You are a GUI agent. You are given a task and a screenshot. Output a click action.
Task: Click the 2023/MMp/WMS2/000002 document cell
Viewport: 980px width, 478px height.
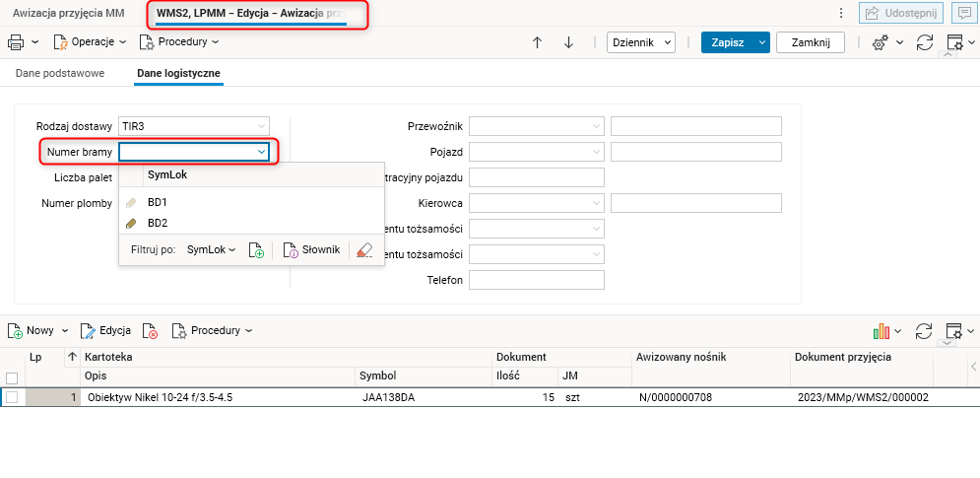[863, 397]
